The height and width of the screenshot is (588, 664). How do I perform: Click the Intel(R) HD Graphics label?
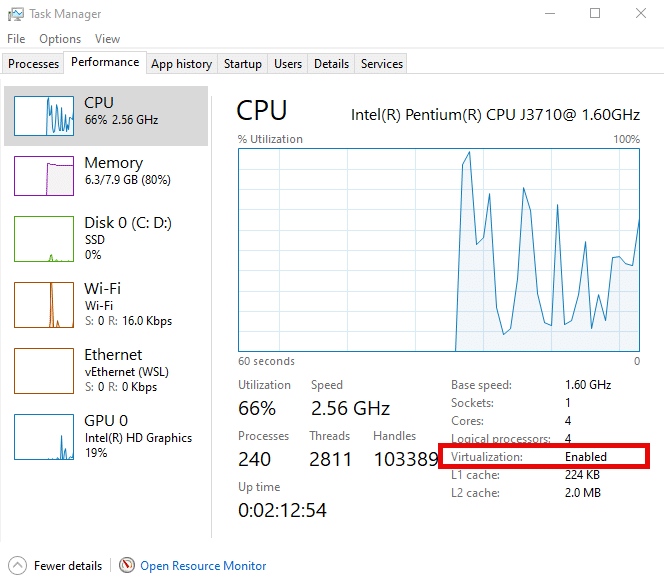point(138,438)
